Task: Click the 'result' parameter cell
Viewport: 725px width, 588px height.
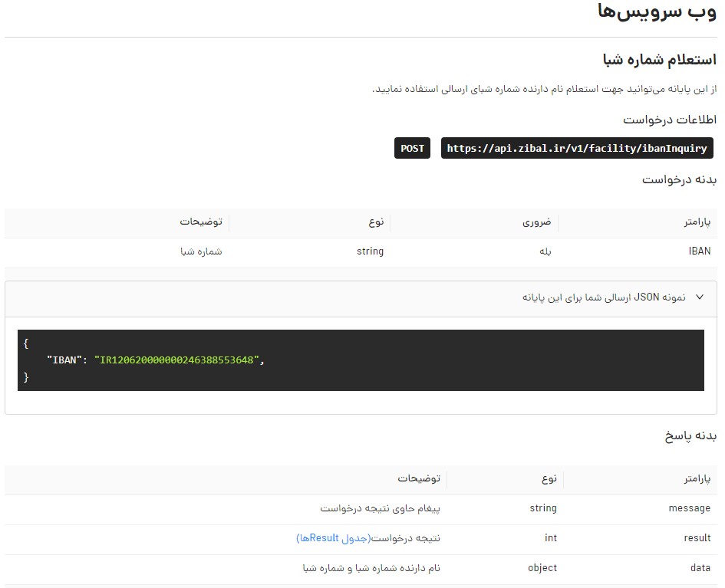Action: [x=697, y=538]
